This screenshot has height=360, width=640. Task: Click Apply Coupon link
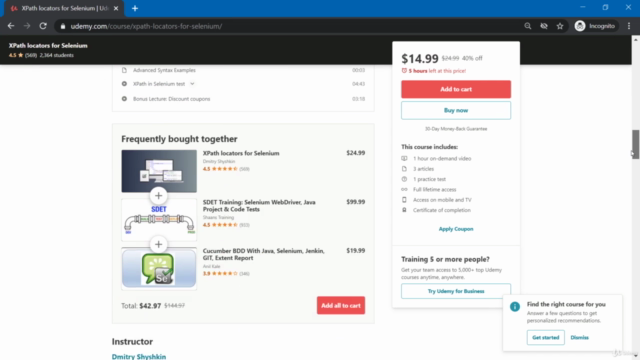[456, 229]
